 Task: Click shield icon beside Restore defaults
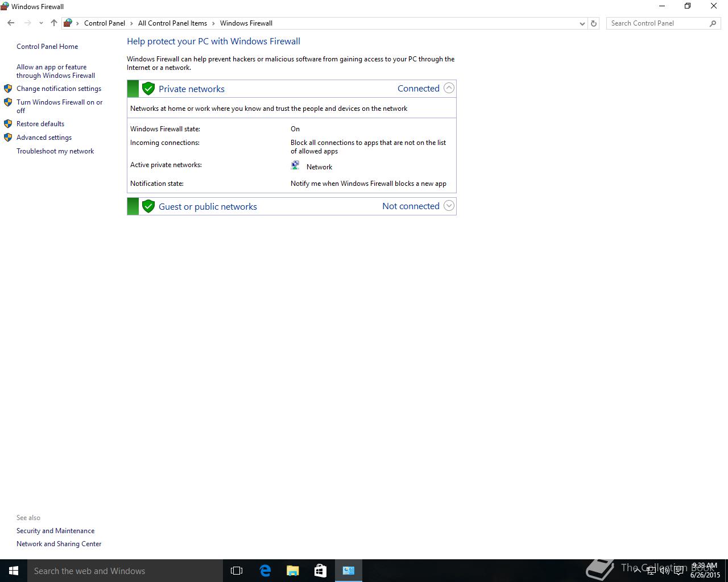click(x=8, y=124)
